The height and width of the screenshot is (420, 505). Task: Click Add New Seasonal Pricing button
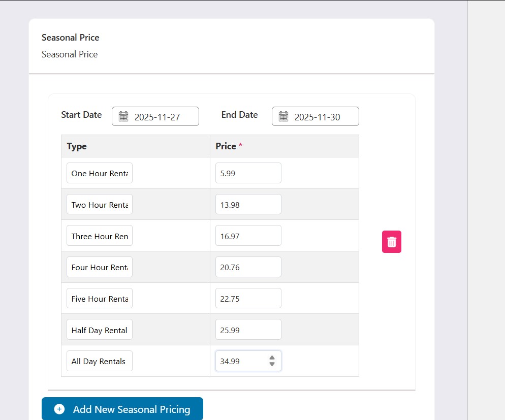[122, 409]
